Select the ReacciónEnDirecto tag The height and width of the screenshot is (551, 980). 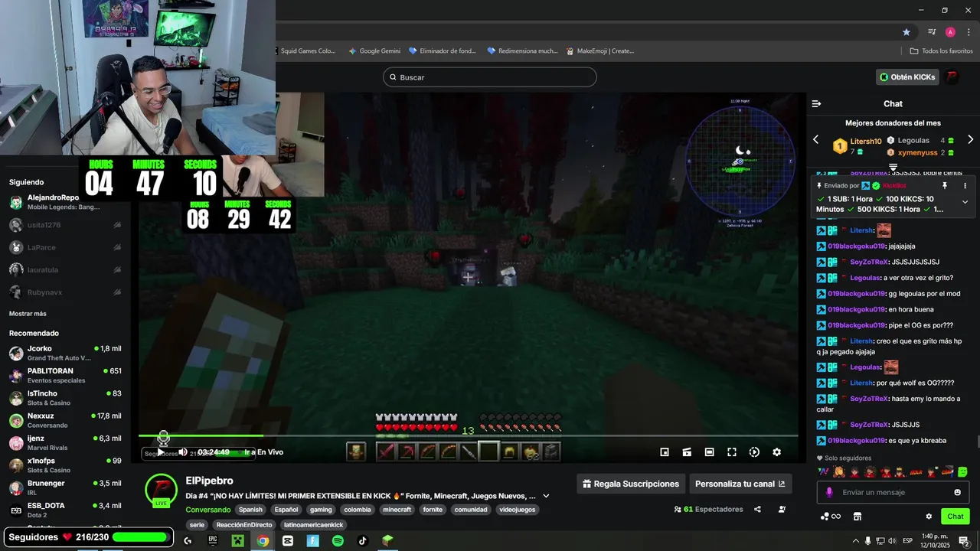[244, 525]
